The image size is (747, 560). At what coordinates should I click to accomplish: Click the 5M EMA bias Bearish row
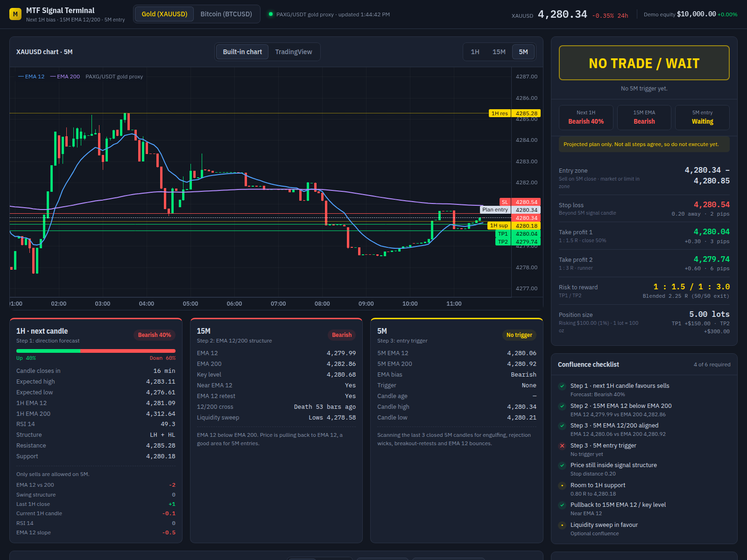[x=457, y=375]
